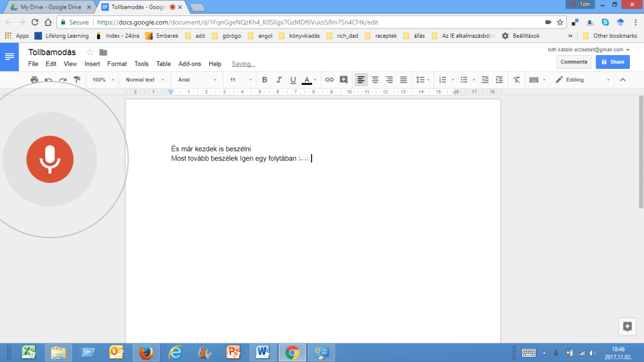The image size is (644, 362).
Task: Open Firefox from the Windows taskbar
Action: (146, 352)
